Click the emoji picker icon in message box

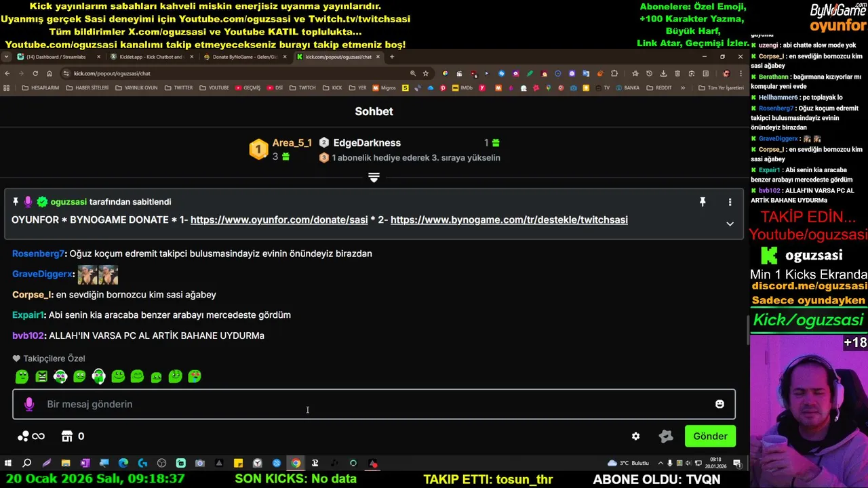(x=719, y=404)
